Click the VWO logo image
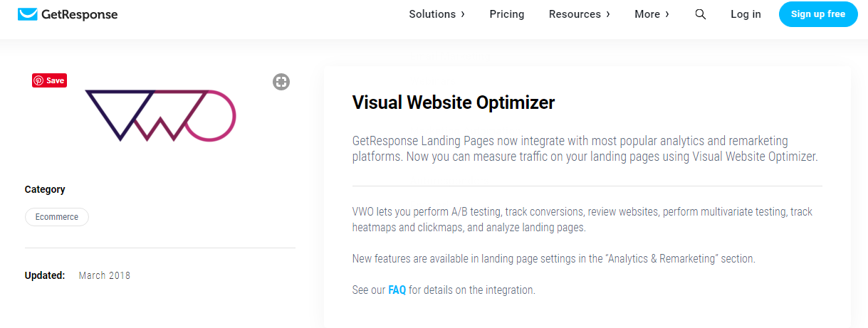868x328 pixels. pos(160,115)
